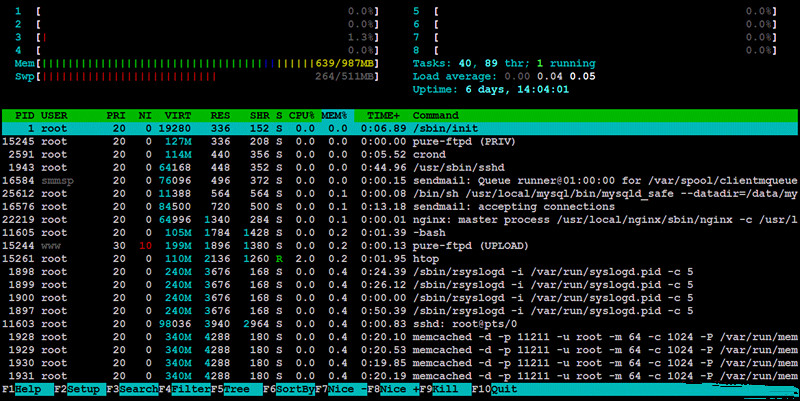
Task: Click the SHR column header
Action: 260,115
